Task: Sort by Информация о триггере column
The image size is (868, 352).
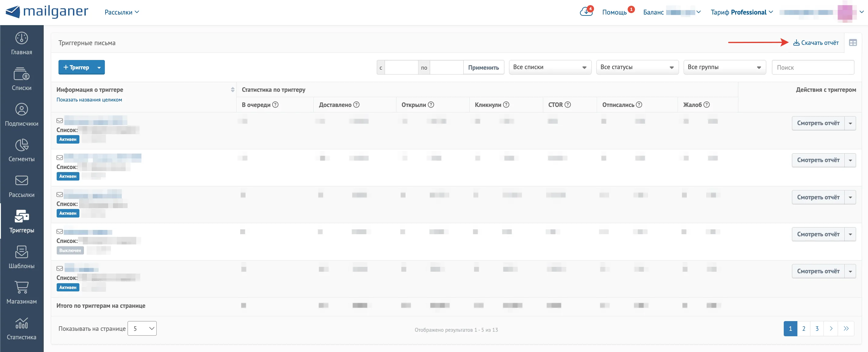Action: (x=232, y=90)
